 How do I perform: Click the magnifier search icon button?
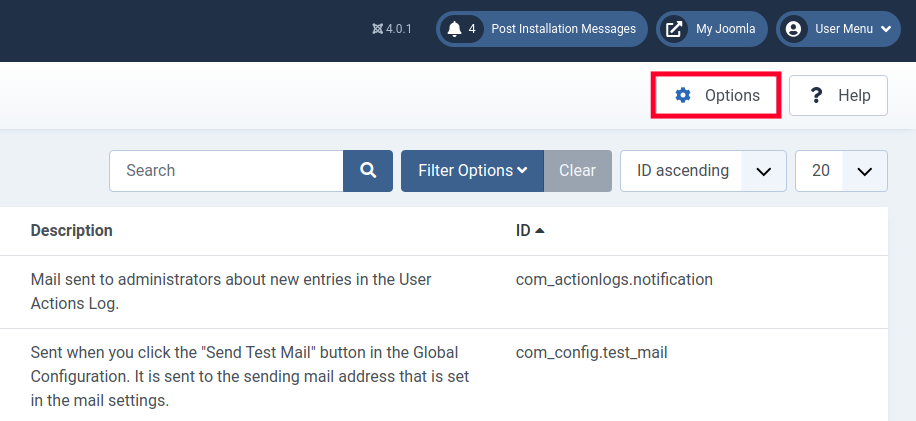tap(368, 171)
